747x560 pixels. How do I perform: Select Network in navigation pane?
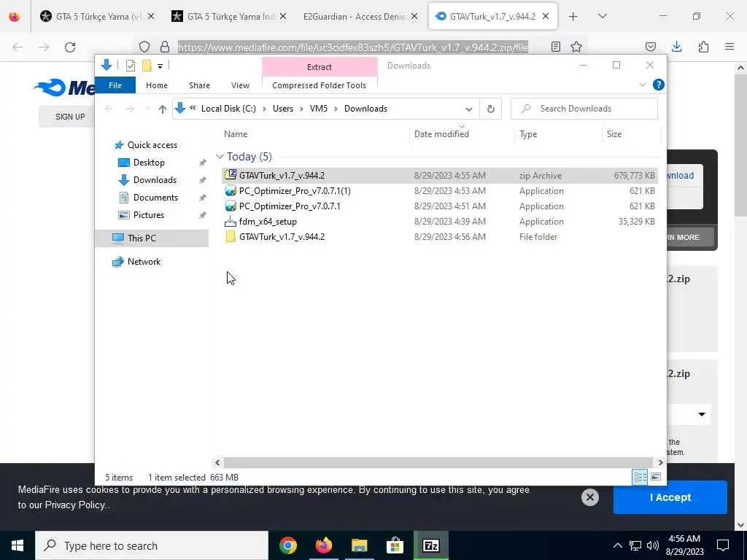144,262
